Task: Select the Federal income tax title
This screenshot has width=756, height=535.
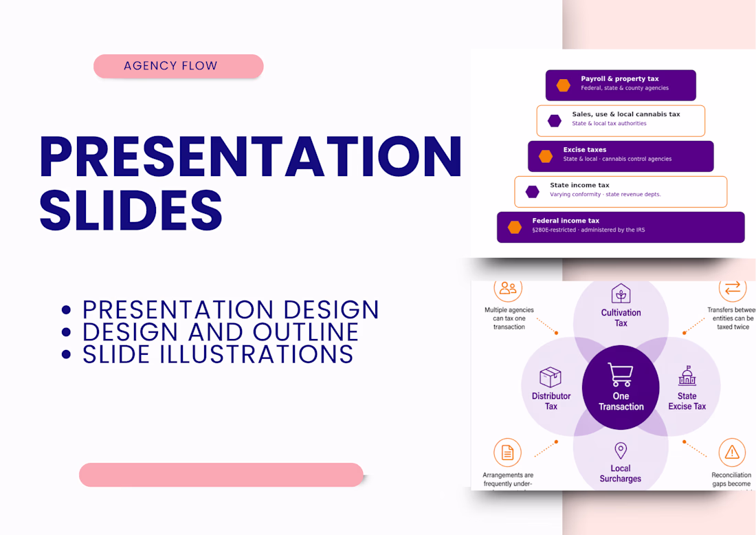Action: [x=566, y=221]
